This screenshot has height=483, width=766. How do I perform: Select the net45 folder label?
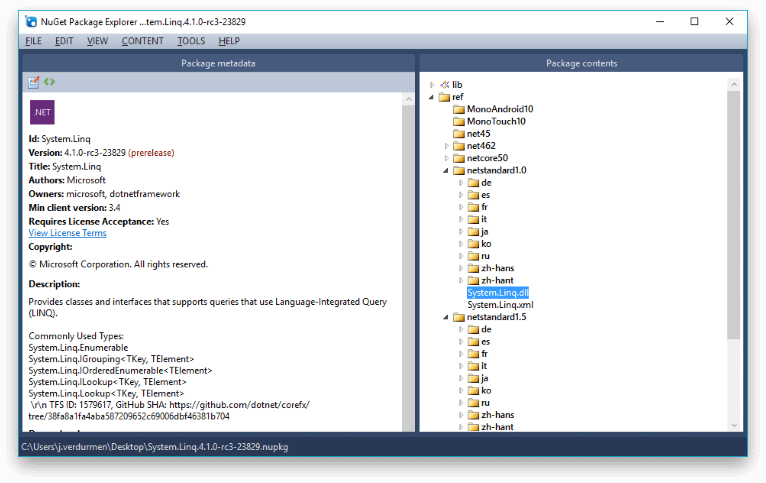[x=478, y=134]
